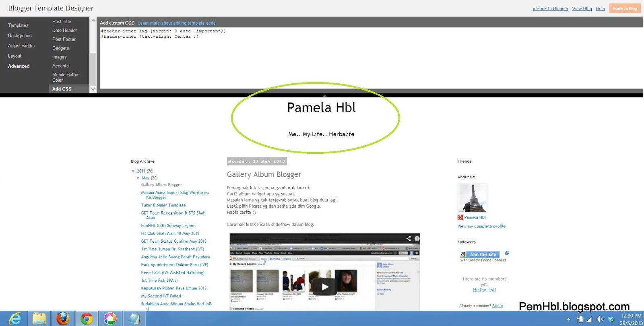Click inside the custom CSS text area

(x=371, y=58)
